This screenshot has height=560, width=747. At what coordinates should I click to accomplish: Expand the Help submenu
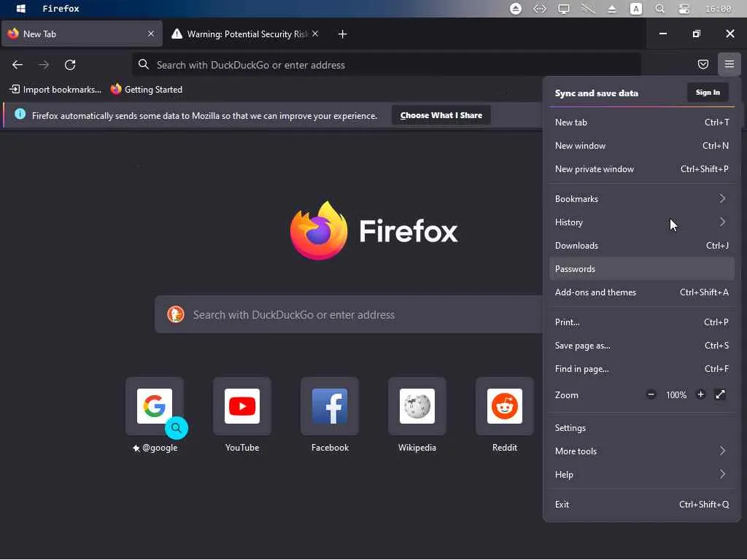coord(642,475)
